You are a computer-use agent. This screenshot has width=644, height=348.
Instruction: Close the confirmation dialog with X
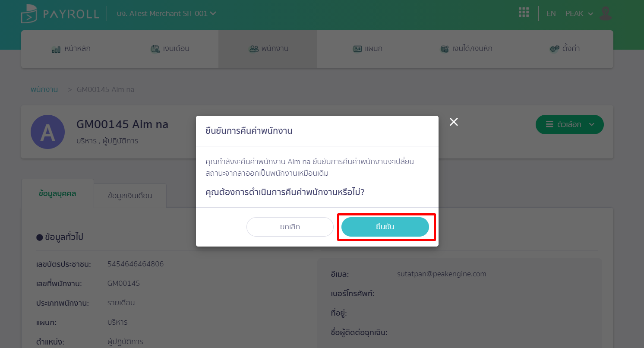[454, 122]
